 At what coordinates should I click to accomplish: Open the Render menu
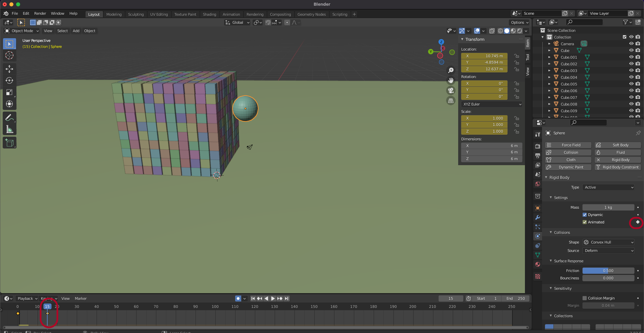point(40,13)
